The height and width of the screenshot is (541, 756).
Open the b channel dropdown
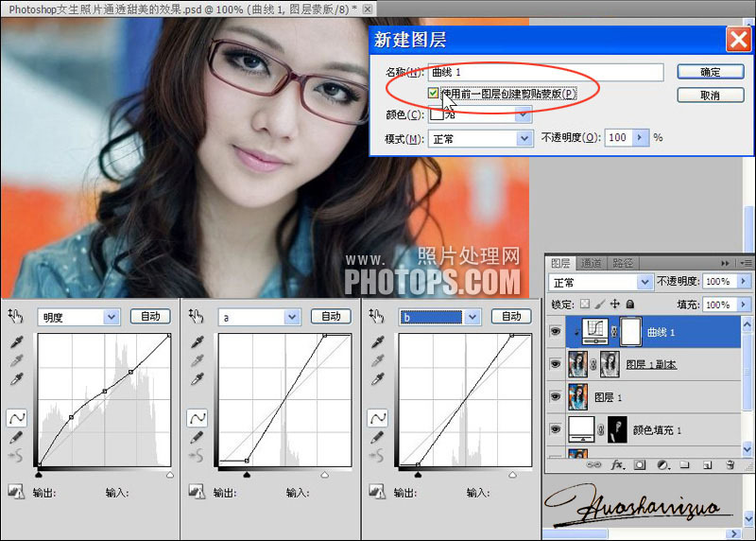click(x=472, y=317)
